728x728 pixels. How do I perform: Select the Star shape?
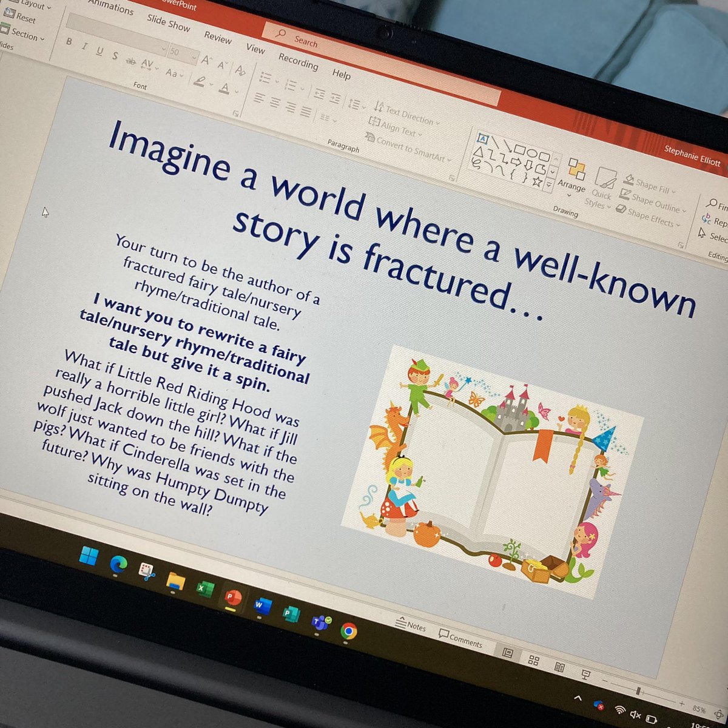point(537,181)
